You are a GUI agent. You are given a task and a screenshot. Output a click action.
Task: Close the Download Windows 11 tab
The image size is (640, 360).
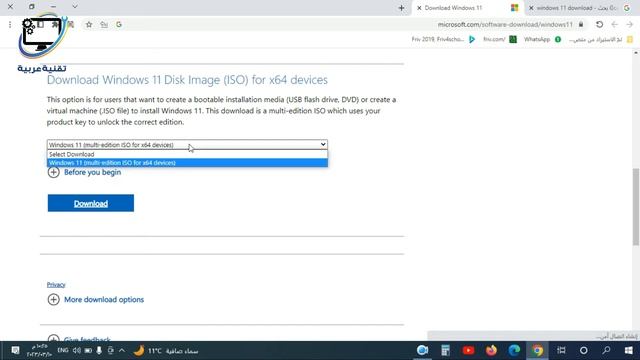click(x=419, y=8)
